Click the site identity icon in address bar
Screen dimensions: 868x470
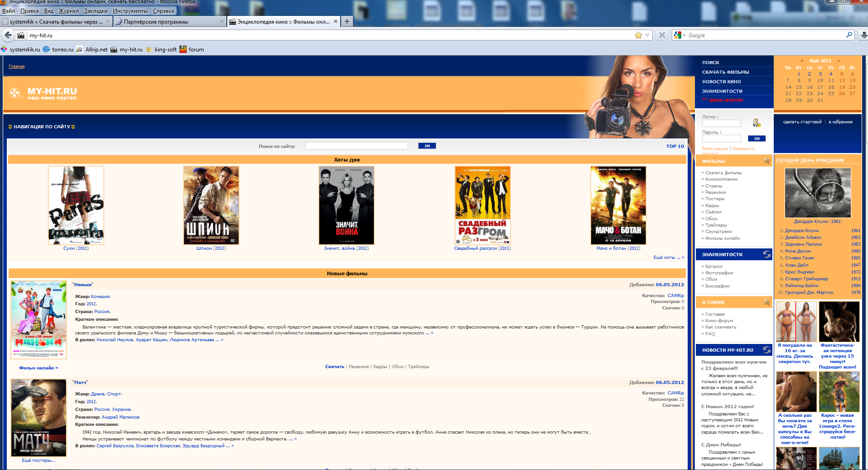coord(21,35)
